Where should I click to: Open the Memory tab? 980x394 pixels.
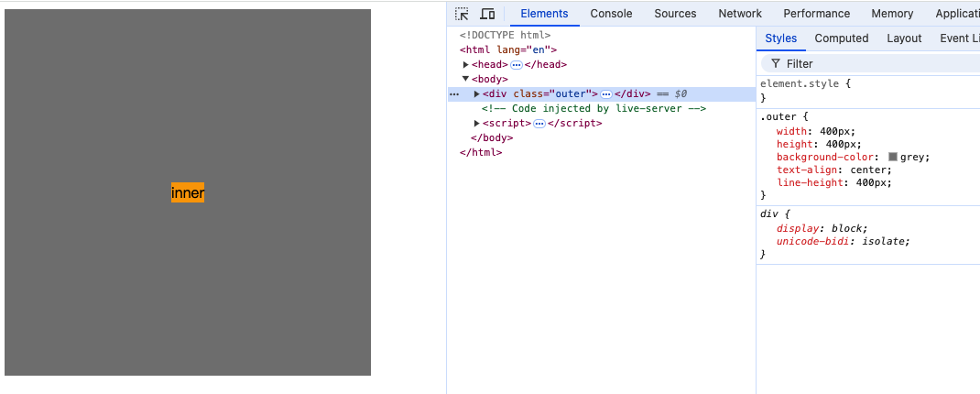pos(892,14)
